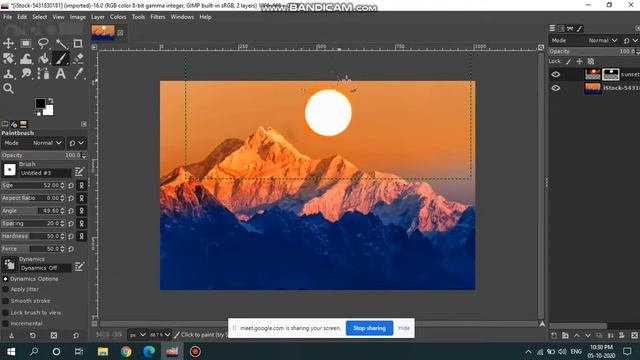Screen dimensions: 640x360
Task: Select the Smudge tool
Action: (26, 74)
